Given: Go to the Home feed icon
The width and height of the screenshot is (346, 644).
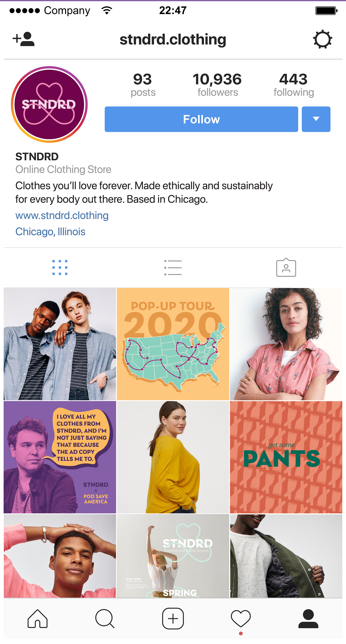Looking at the screenshot, I should pos(37,619).
